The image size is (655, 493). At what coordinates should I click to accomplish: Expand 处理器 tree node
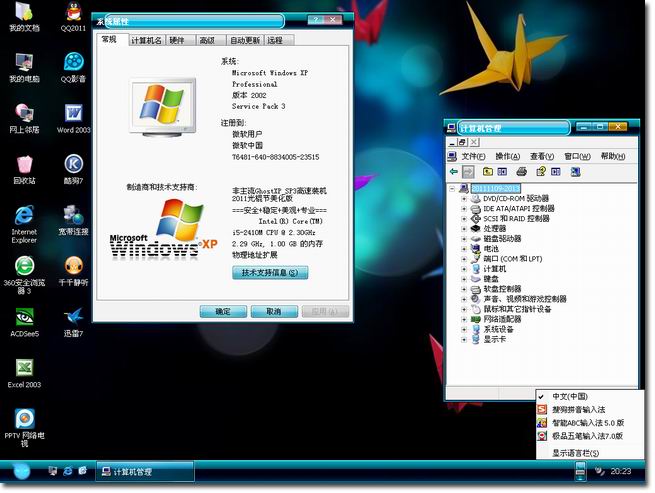point(464,229)
